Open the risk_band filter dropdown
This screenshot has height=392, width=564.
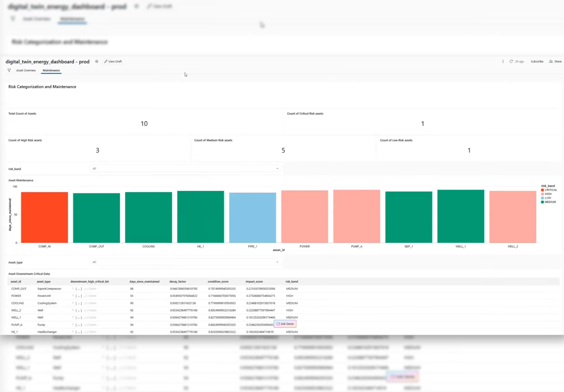(x=185, y=168)
